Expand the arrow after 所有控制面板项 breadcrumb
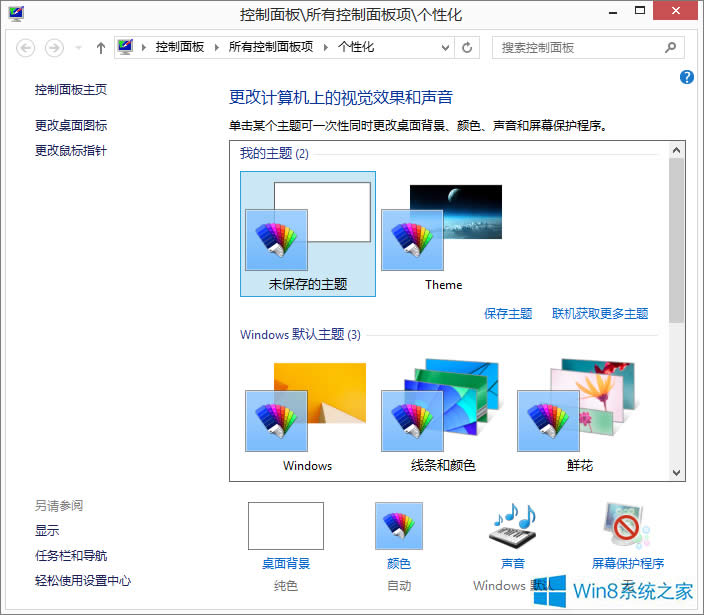 326,48
